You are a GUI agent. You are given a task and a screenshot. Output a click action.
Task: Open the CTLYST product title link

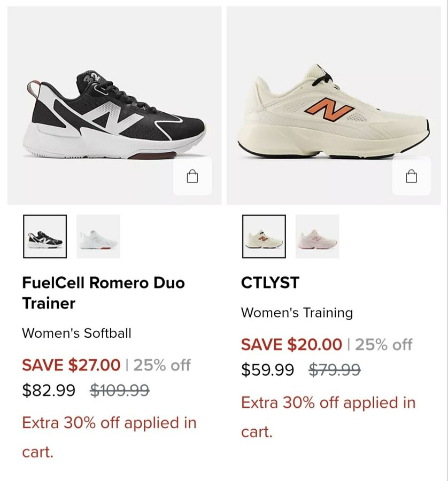tap(270, 283)
